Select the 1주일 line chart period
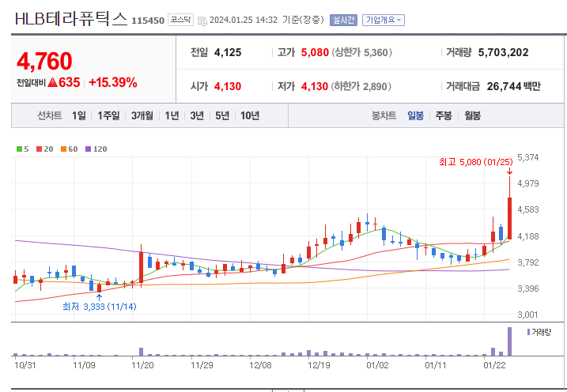 coord(108,115)
